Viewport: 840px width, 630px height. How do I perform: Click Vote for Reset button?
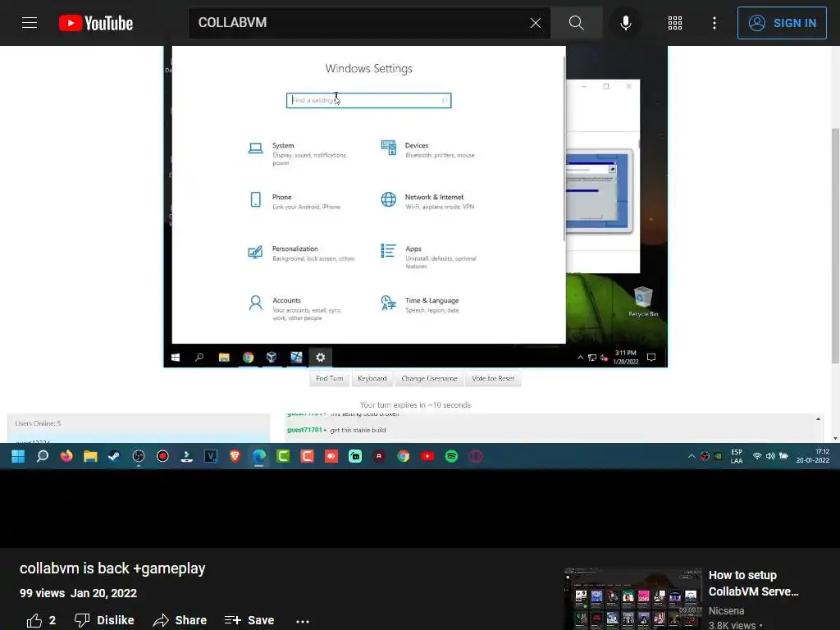click(x=493, y=378)
